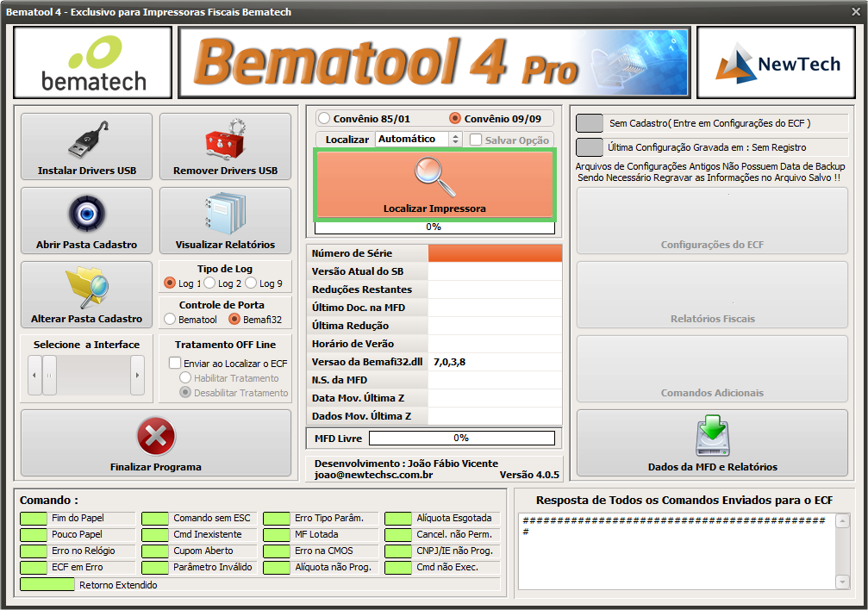Viewport: 868px width, 610px height.
Task: Click green indicator next to Pouco Papel
Action: 34,535
